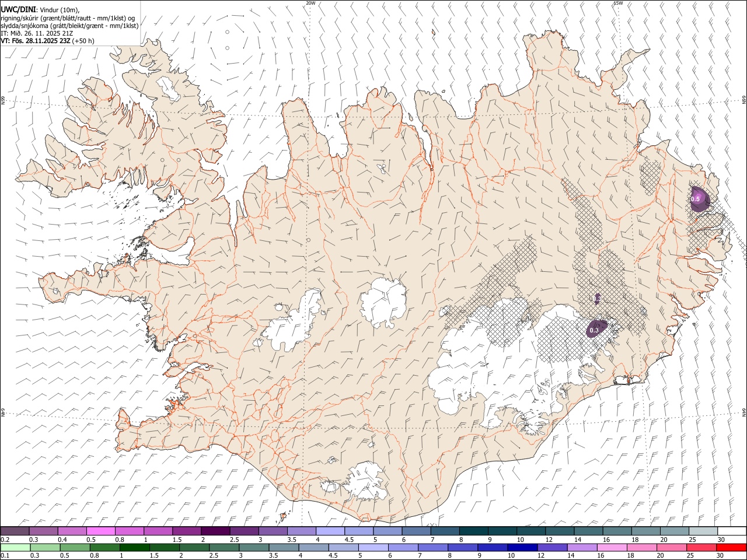Select the deep navy 10–12 rain legend swatch

pyautogui.click(x=522, y=547)
